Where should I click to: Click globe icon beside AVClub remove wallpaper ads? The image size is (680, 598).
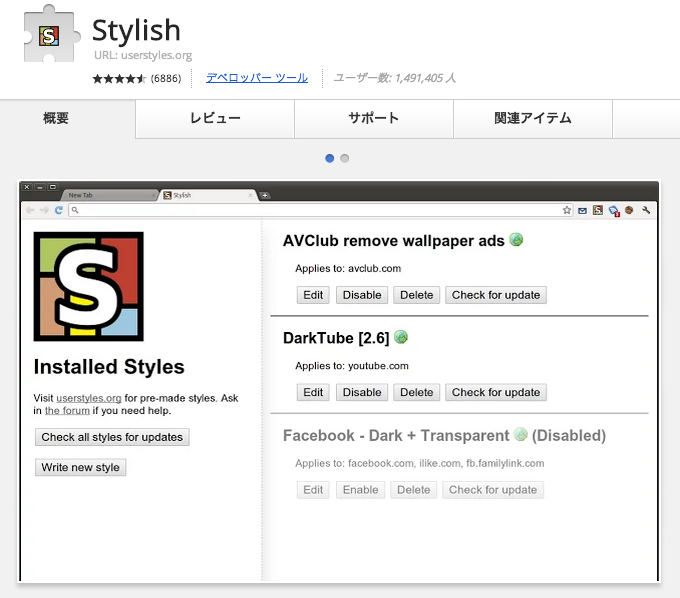(516, 239)
